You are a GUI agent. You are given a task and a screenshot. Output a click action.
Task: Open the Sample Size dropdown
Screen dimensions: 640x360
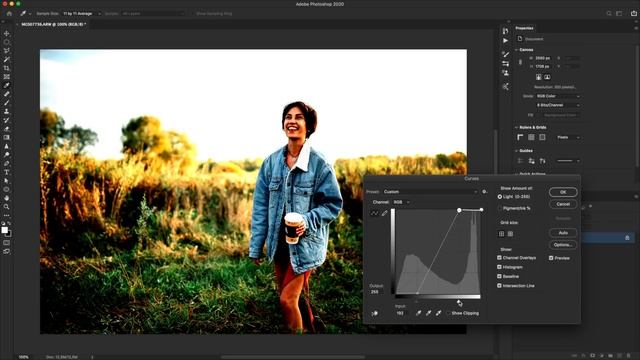click(81, 13)
